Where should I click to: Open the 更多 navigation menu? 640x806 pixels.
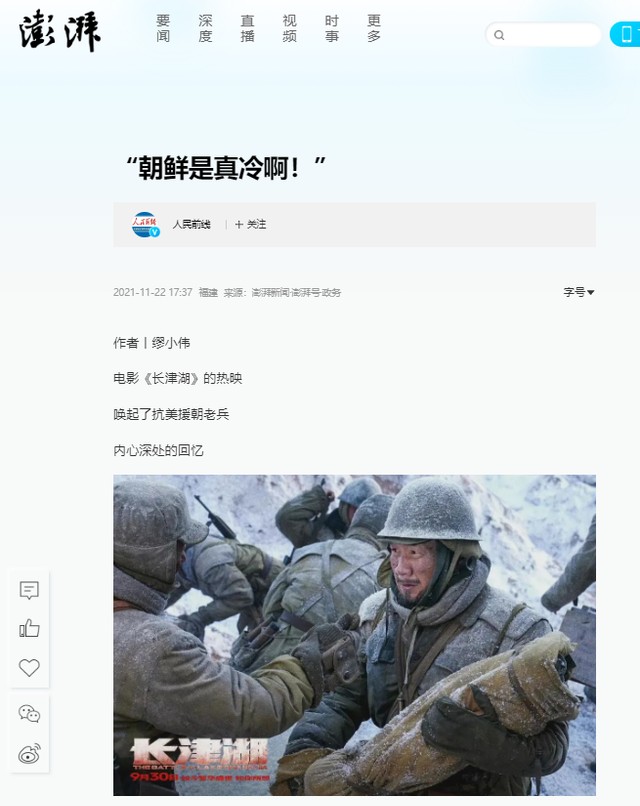point(374,28)
